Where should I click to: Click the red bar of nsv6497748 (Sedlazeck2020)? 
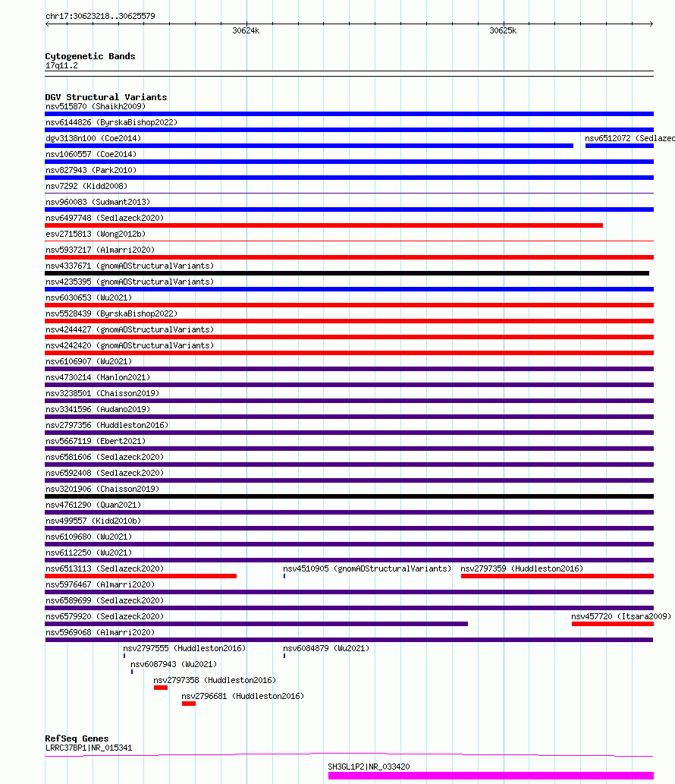pos(324,225)
